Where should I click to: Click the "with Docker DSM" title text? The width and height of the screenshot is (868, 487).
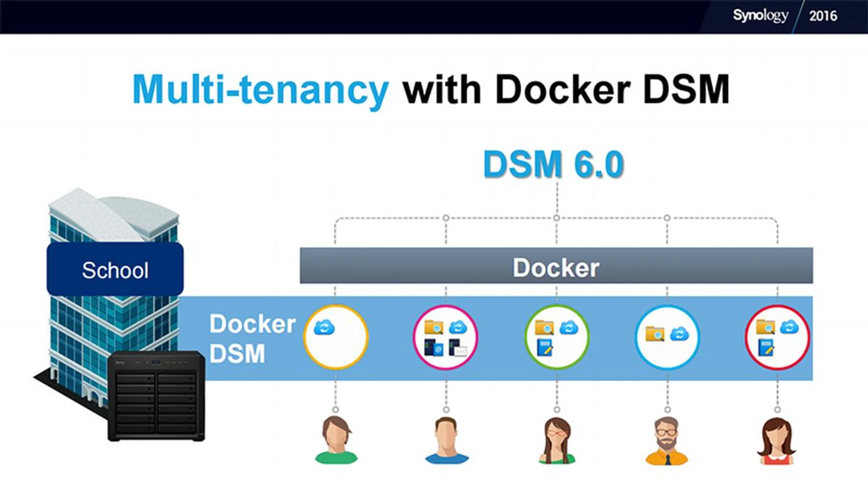566,90
